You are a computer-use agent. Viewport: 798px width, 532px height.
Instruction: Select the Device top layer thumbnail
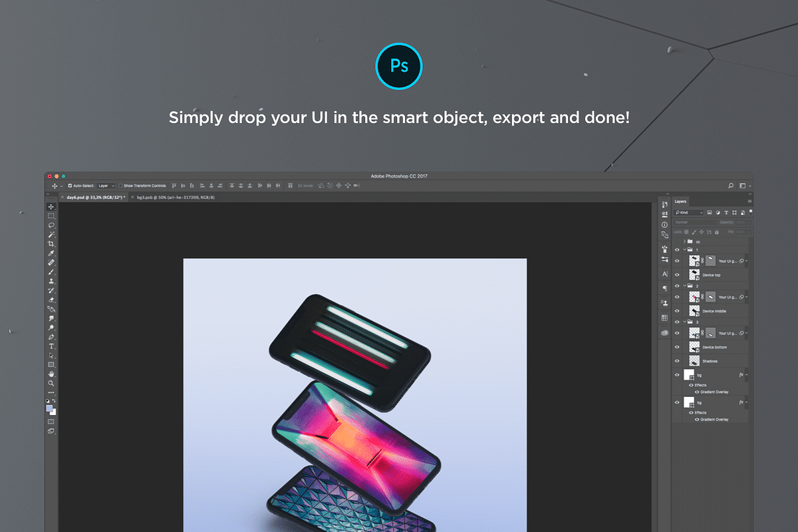(694, 275)
